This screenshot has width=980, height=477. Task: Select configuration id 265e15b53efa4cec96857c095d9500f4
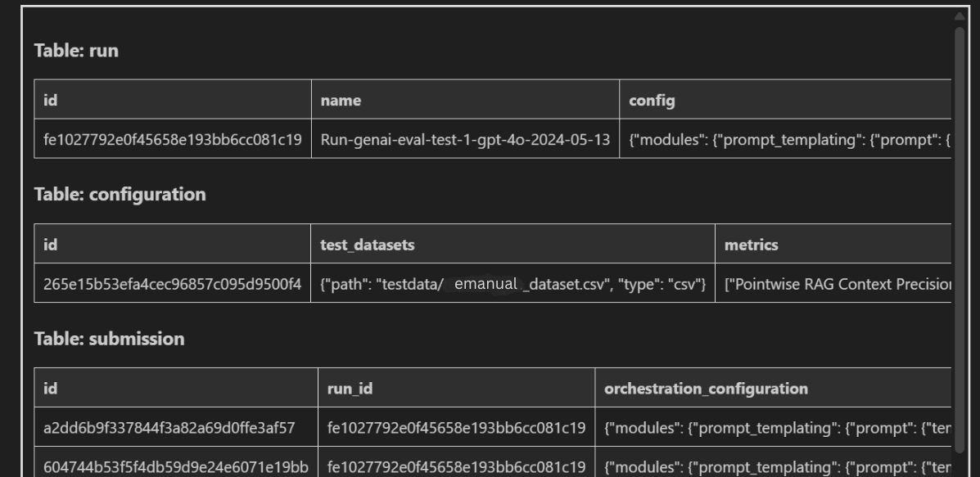[x=173, y=283]
